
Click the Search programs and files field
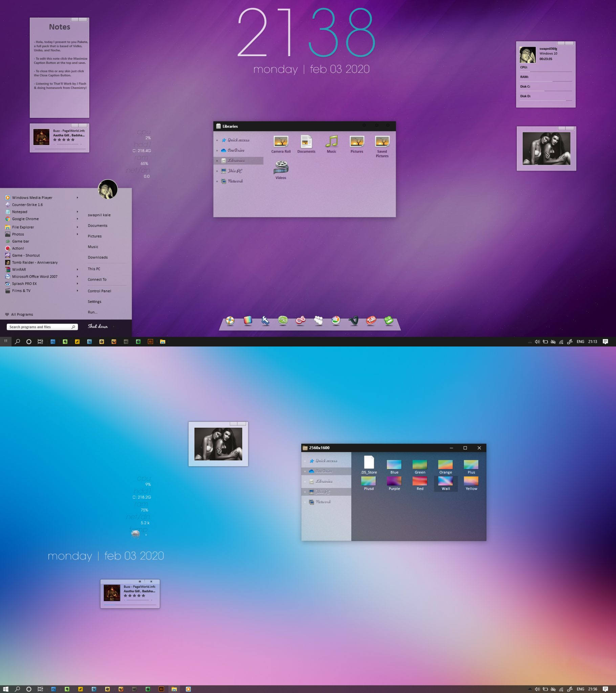click(39, 327)
